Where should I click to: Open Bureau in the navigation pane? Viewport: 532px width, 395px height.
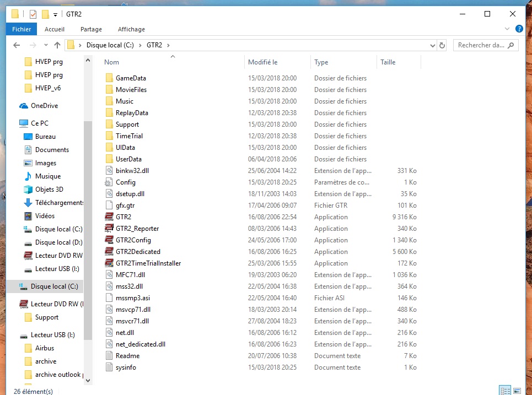(40, 137)
